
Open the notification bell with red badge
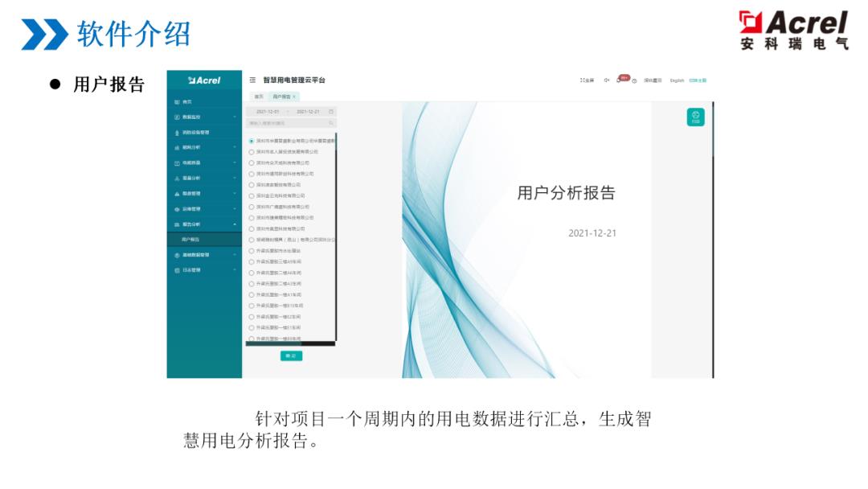[x=620, y=80]
